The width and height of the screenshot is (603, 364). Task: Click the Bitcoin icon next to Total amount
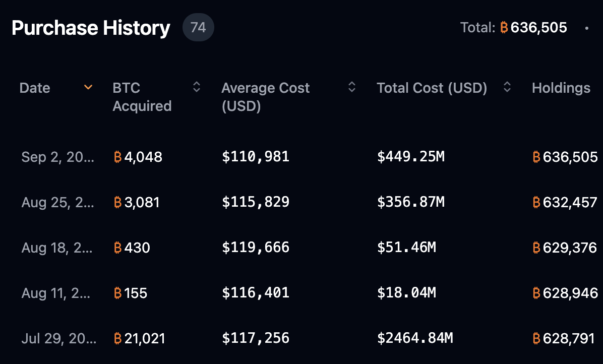click(x=505, y=28)
